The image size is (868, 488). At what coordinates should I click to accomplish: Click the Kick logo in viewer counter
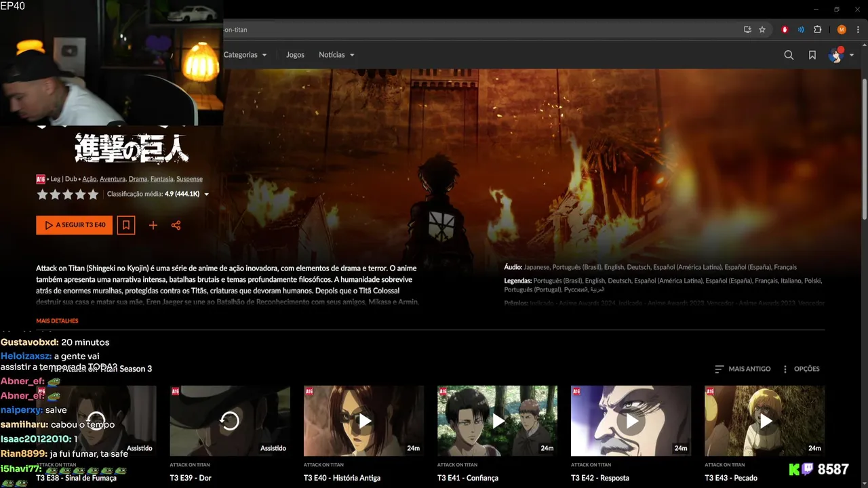tap(794, 469)
